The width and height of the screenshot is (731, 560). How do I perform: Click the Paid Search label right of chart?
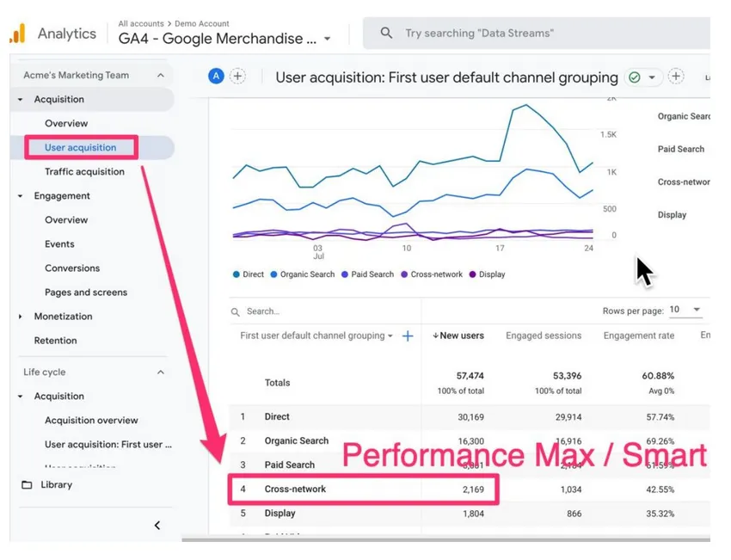[x=680, y=149]
